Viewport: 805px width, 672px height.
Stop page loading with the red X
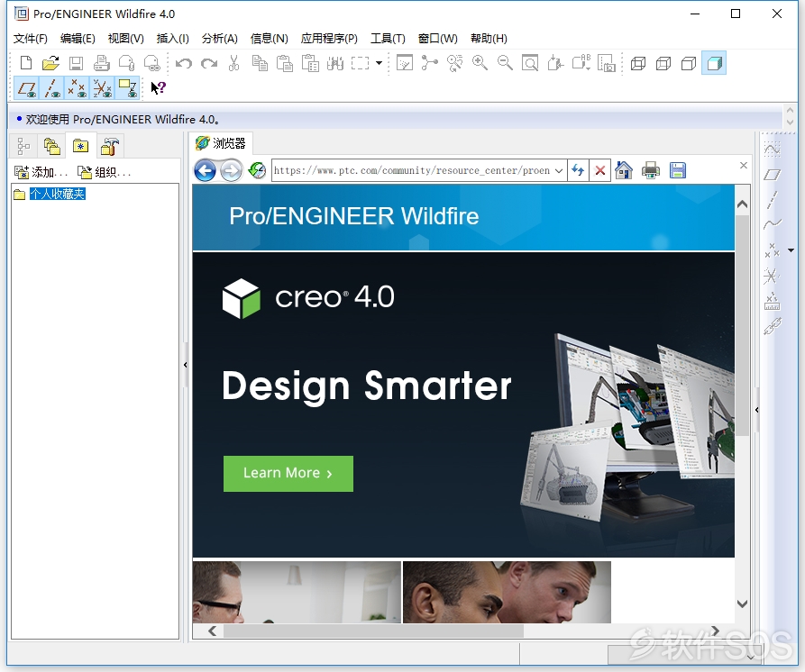click(599, 170)
